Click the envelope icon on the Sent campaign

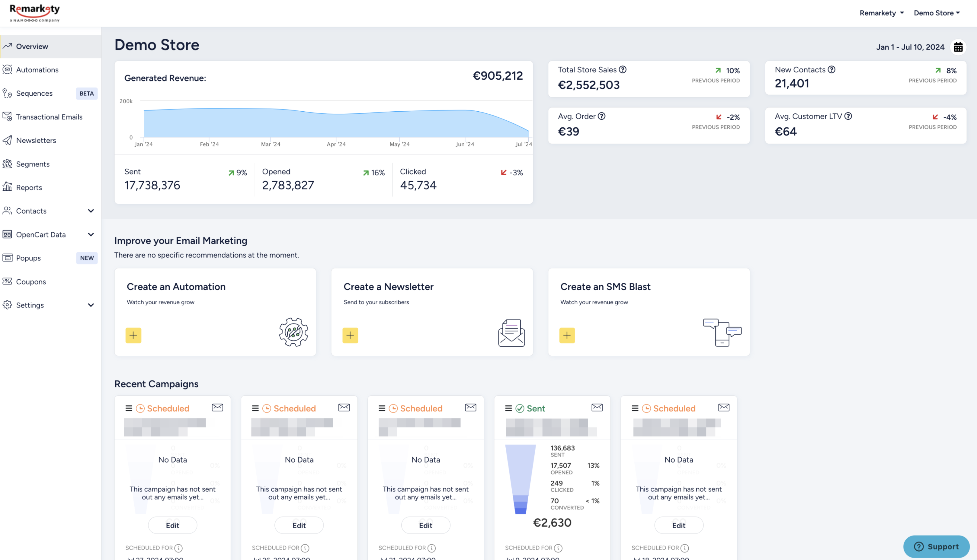coord(597,408)
